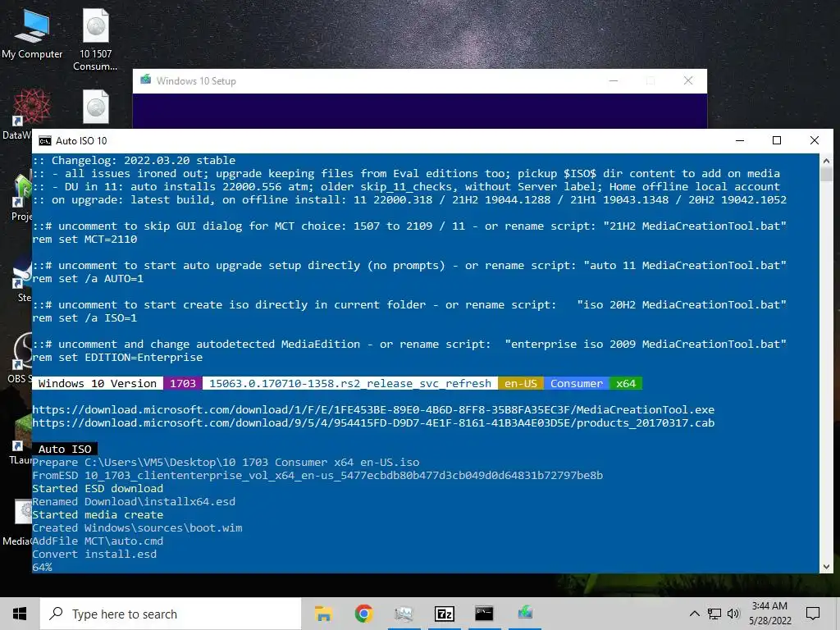Switch to Windows 10 Setup taskbar icon

525,614
